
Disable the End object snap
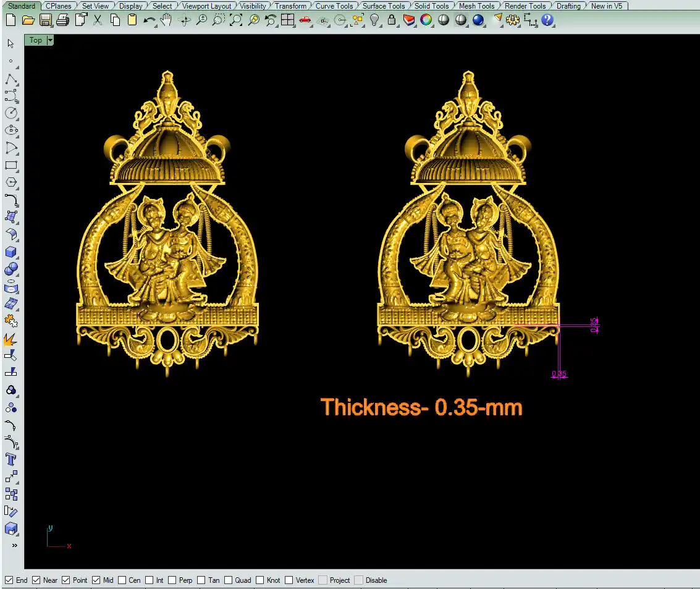(x=9, y=580)
